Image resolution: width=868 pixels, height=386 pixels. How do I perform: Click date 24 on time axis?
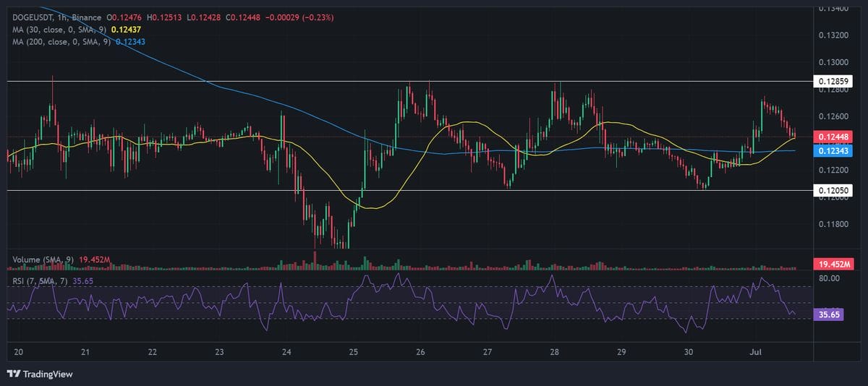(286, 352)
